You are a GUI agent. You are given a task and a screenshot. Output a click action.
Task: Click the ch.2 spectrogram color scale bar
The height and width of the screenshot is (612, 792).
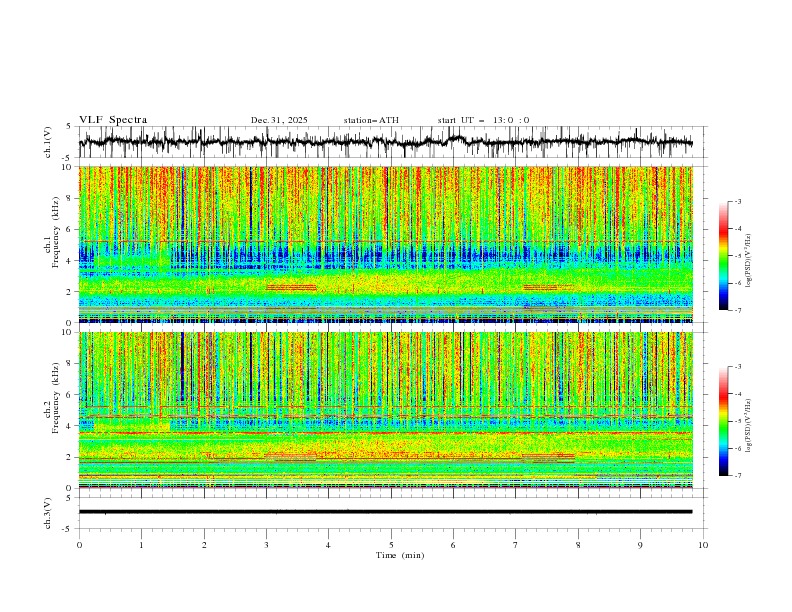(x=723, y=421)
